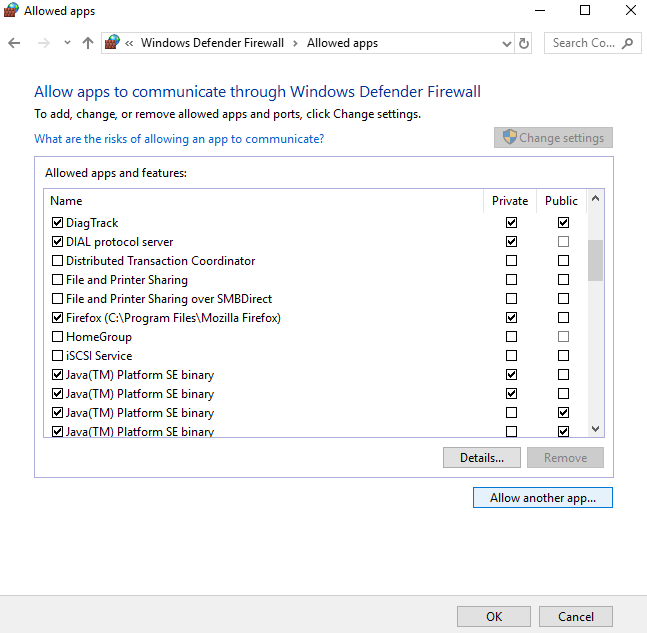
Task: Check HomeGroup name checkbox
Action: [x=57, y=337]
